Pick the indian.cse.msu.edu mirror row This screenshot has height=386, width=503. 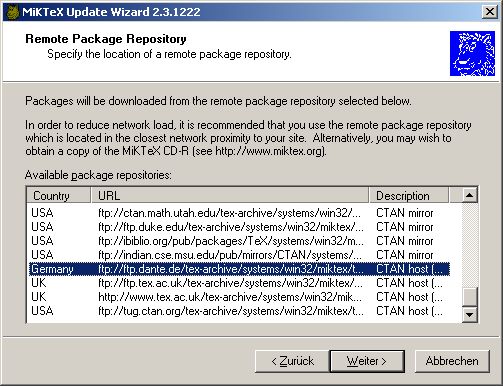pyautogui.click(x=239, y=255)
